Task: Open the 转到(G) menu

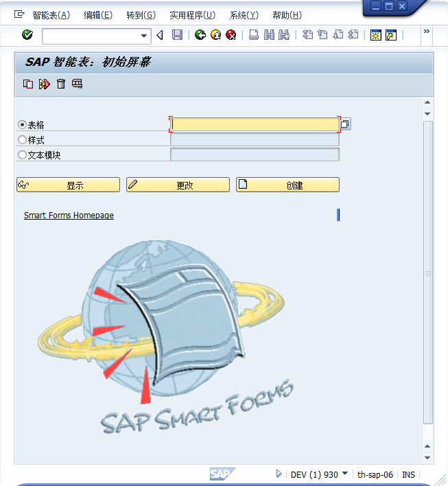Action: pyautogui.click(x=141, y=15)
